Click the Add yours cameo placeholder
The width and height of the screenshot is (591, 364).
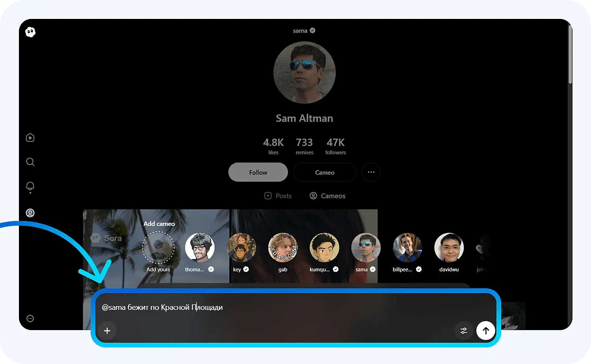click(158, 248)
